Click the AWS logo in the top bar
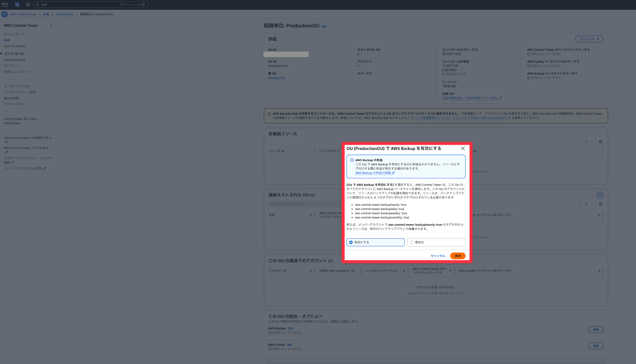Screen dimensions: 636x364 click(x=5, y=4)
